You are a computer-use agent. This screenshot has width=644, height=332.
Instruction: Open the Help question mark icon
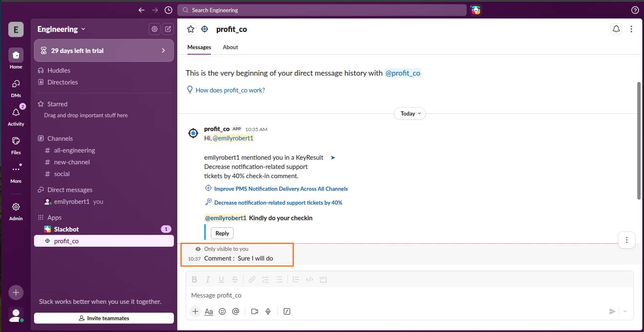(x=635, y=10)
